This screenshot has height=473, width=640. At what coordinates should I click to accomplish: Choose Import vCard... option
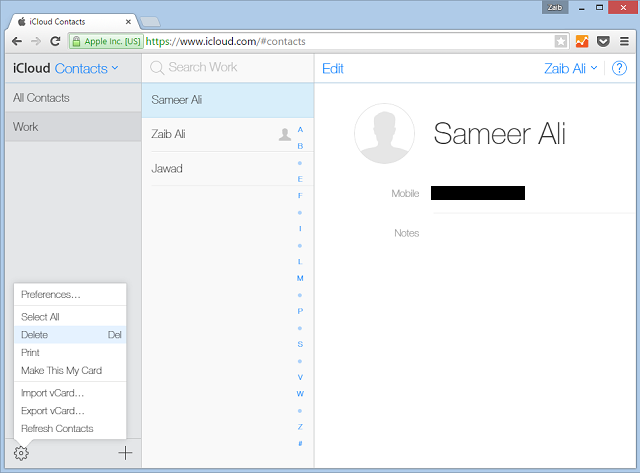[70, 393]
